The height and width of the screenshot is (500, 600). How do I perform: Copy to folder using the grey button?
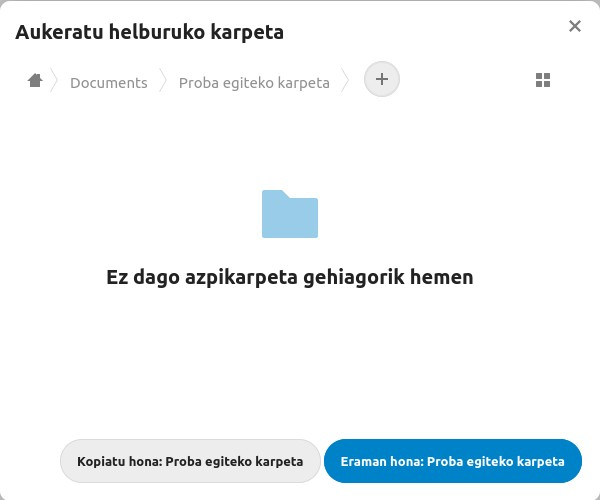point(190,461)
